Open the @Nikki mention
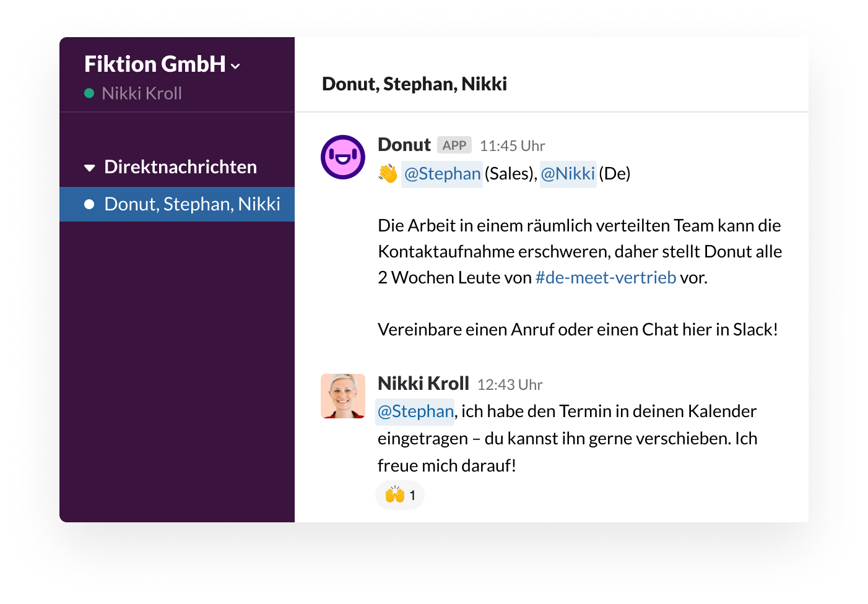Image resolution: width=868 pixels, height=604 pixels. pos(568,174)
